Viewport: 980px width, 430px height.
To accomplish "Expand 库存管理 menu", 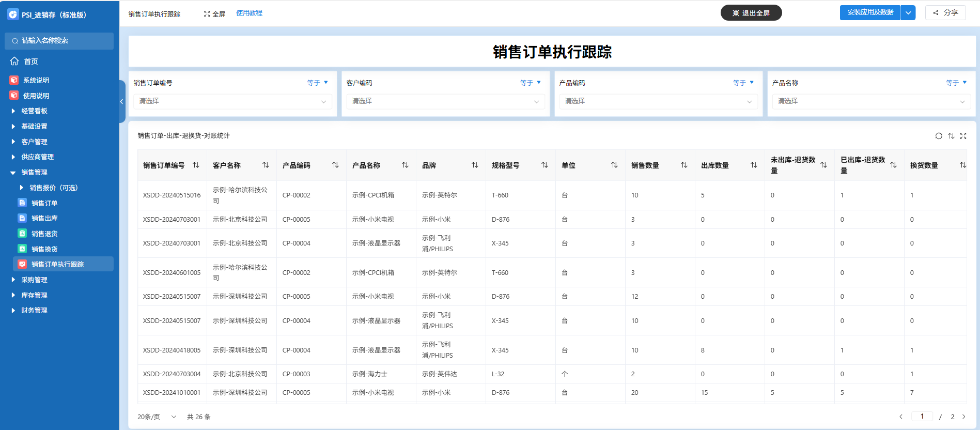I will coord(13,295).
